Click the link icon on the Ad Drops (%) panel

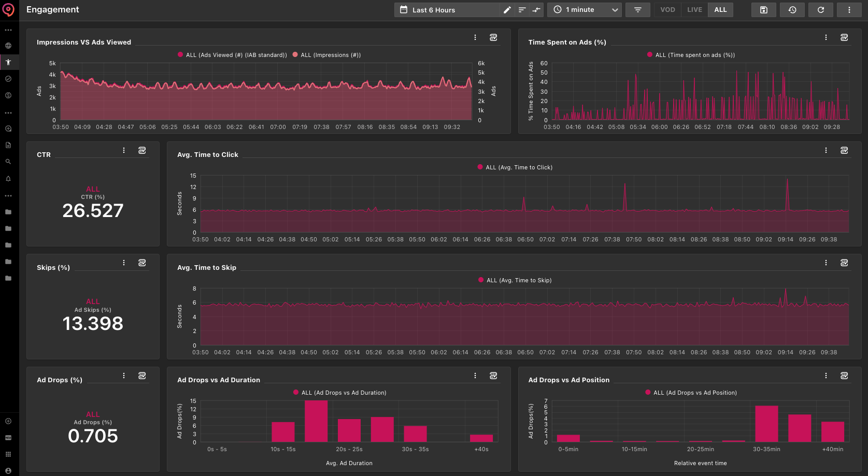coord(142,376)
